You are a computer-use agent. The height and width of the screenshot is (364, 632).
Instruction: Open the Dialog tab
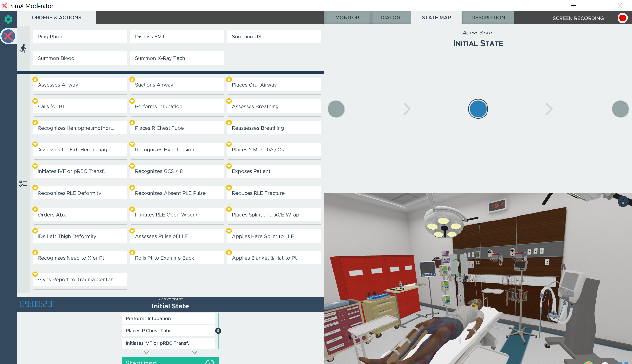[390, 18]
